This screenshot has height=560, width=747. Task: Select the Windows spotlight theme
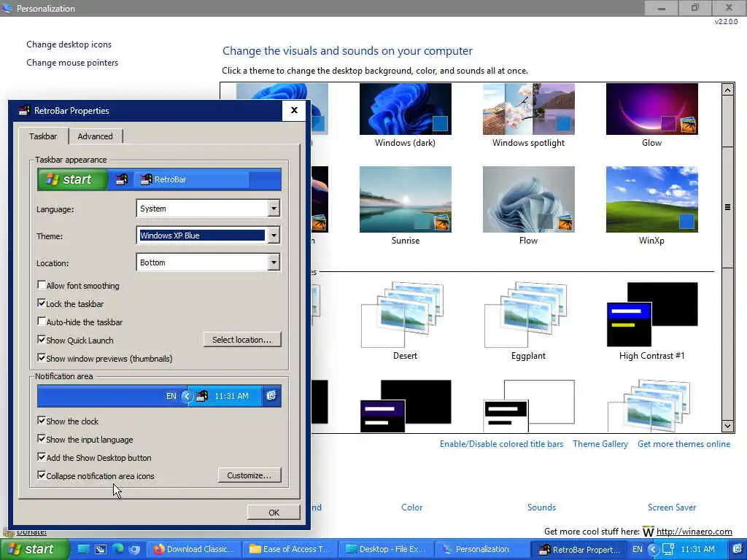528,116
